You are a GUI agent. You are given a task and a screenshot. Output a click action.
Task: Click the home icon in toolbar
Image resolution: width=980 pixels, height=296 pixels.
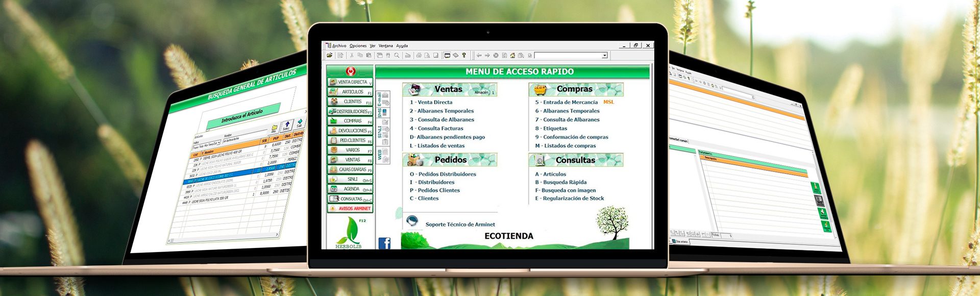point(512,56)
